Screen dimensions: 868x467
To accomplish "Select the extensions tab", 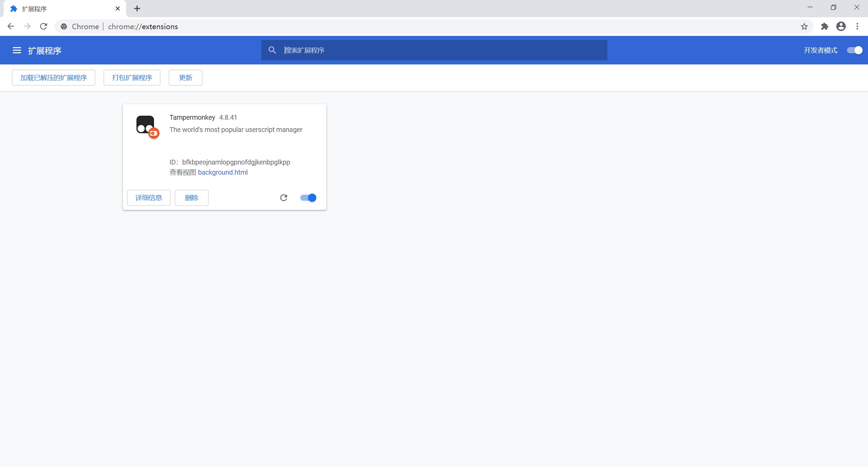I will tap(64, 9).
